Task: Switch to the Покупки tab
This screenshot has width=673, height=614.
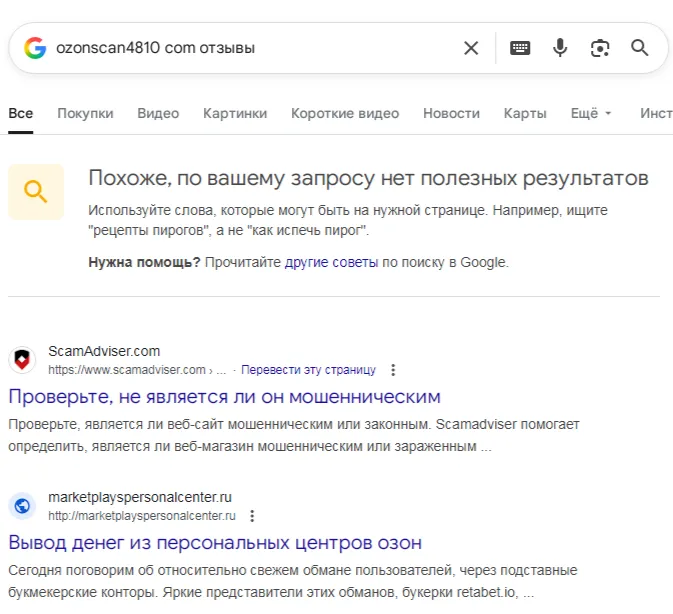Action: [x=85, y=113]
